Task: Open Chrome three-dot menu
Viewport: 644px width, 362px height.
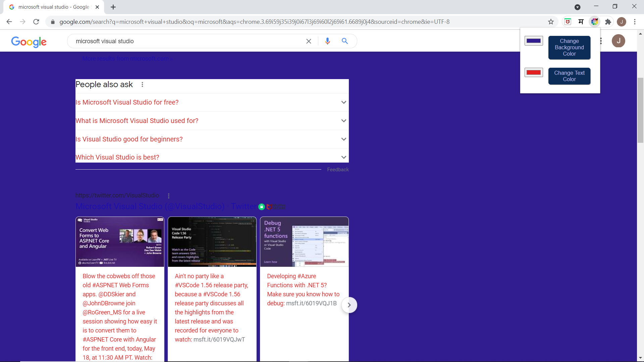Action: 635,22
